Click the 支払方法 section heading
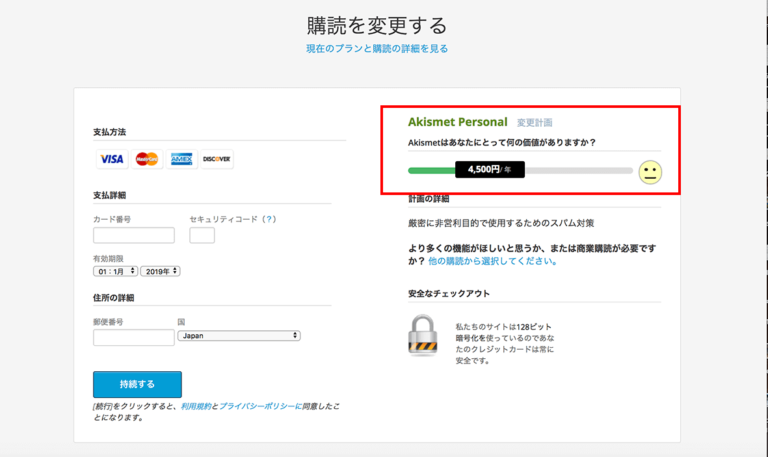768x457 pixels. [109, 132]
